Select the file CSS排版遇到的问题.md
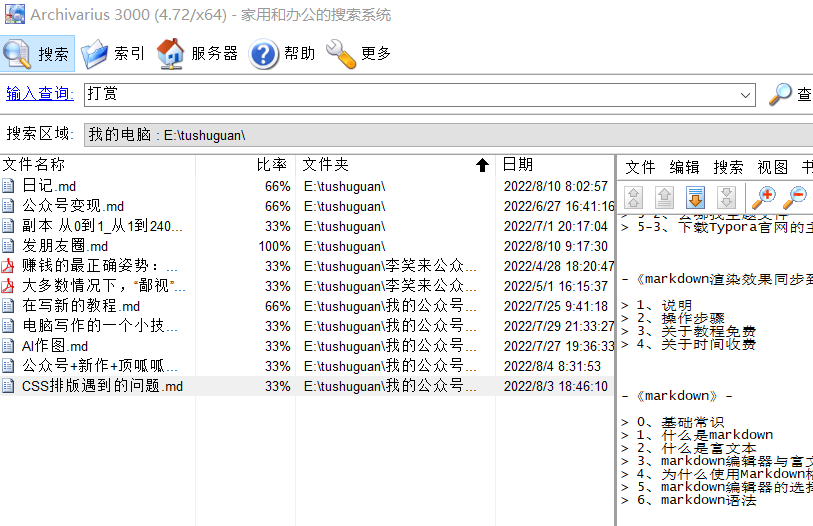The width and height of the screenshot is (813, 526). coord(102,386)
